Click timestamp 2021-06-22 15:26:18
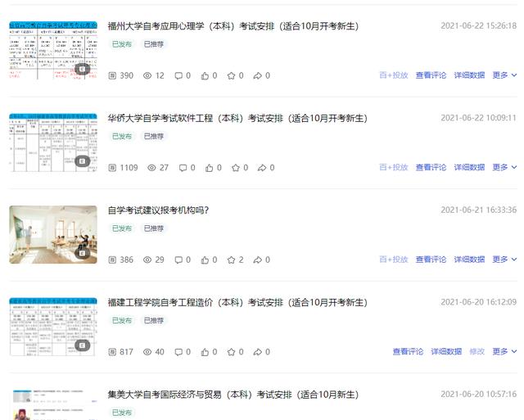 coord(478,25)
